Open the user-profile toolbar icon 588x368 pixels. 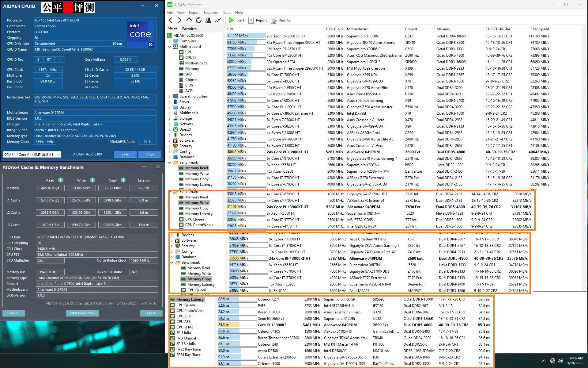208,20
